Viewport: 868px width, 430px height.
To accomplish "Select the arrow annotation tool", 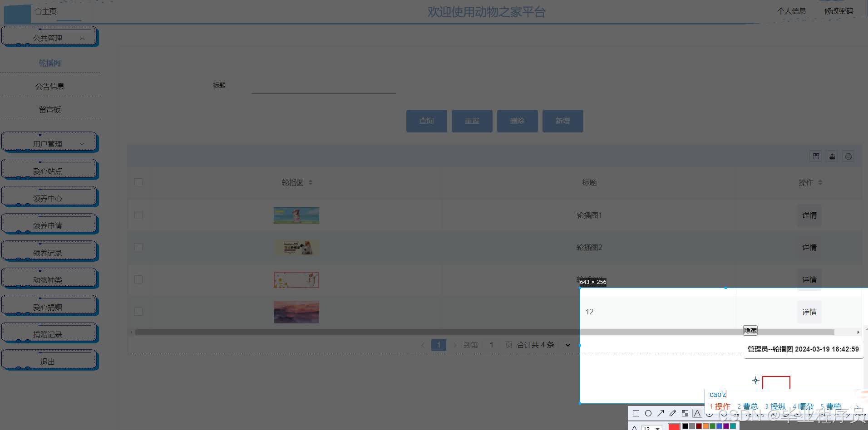I will pos(661,413).
